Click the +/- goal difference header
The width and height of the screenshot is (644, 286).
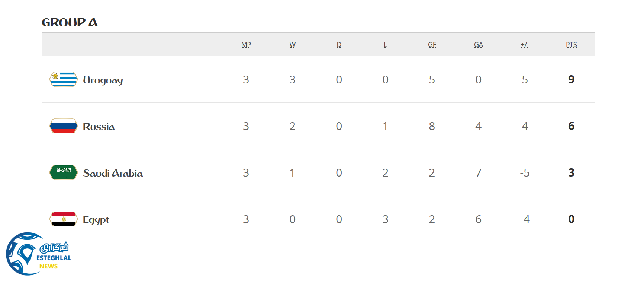(x=525, y=45)
